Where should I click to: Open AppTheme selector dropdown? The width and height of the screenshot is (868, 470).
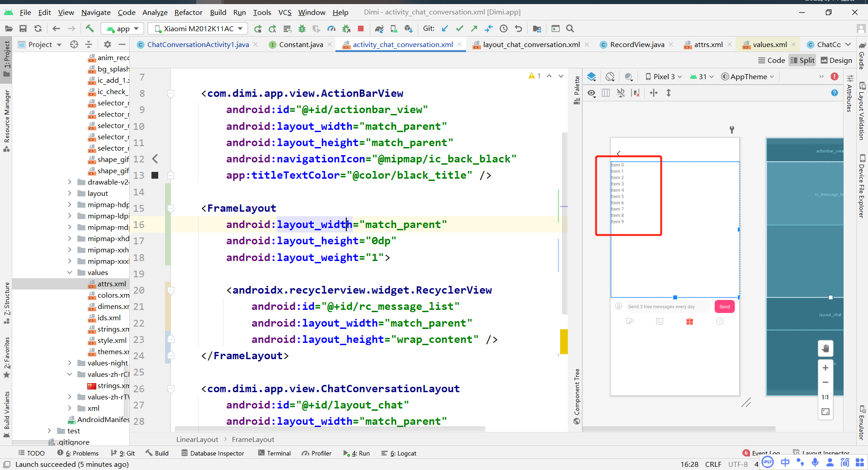[748, 76]
